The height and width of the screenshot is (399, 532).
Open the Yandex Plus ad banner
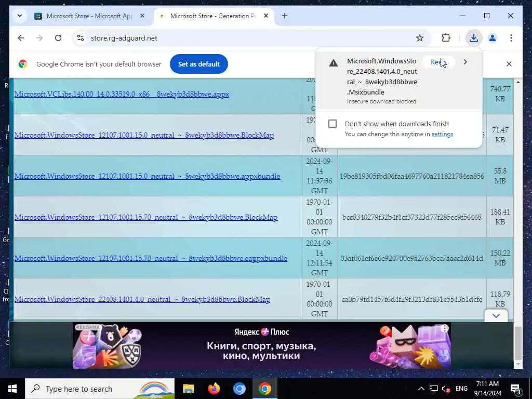tap(261, 345)
